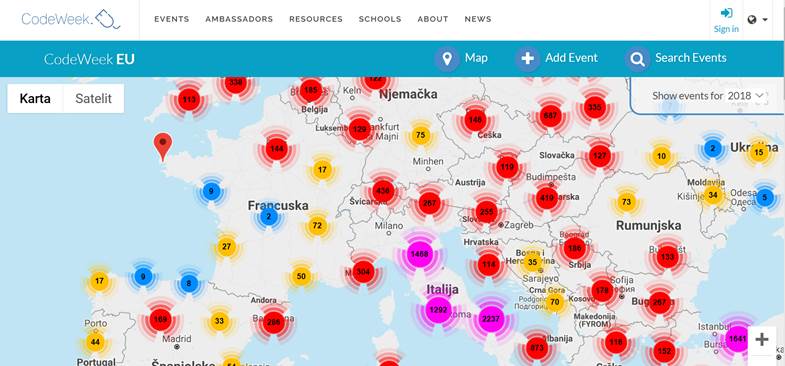The image size is (785, 366).
Task: Select the Karta map type
Action: tap(35, 99)
